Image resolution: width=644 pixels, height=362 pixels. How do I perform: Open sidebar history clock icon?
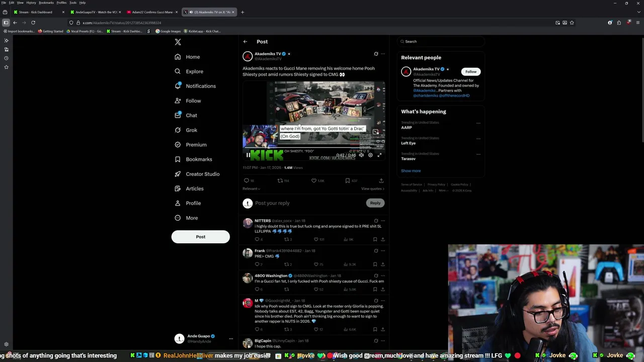point(6,58)
